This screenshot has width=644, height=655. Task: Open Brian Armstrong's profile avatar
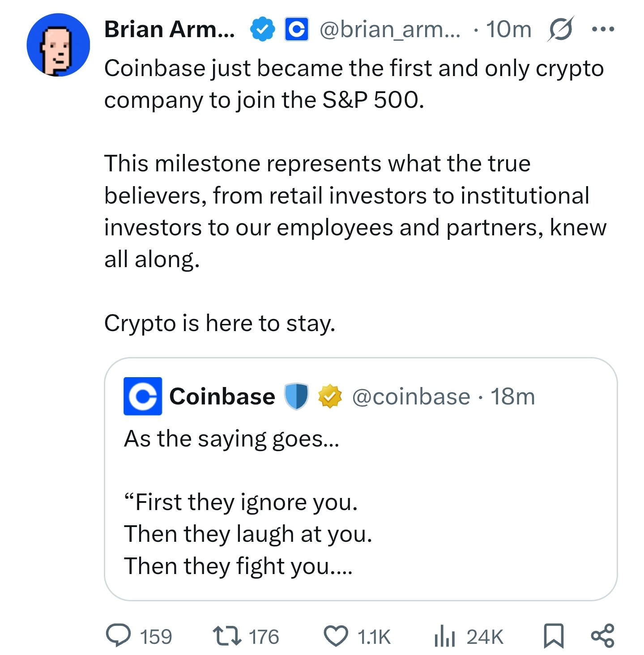click(x=59, y=44)
